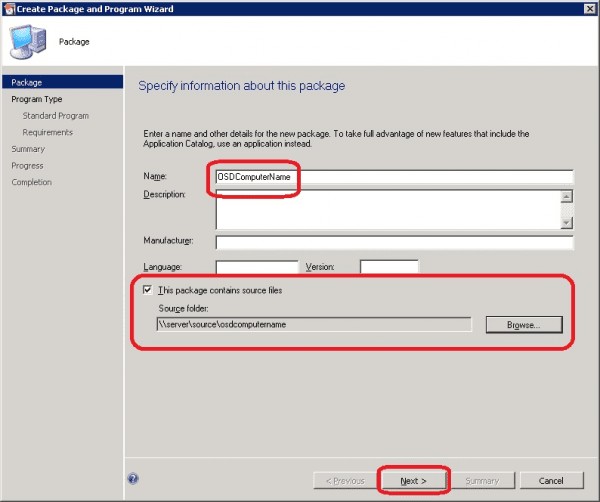Select the Package step in the sidebar
The image size is (600, 502).
pos(26,83)
